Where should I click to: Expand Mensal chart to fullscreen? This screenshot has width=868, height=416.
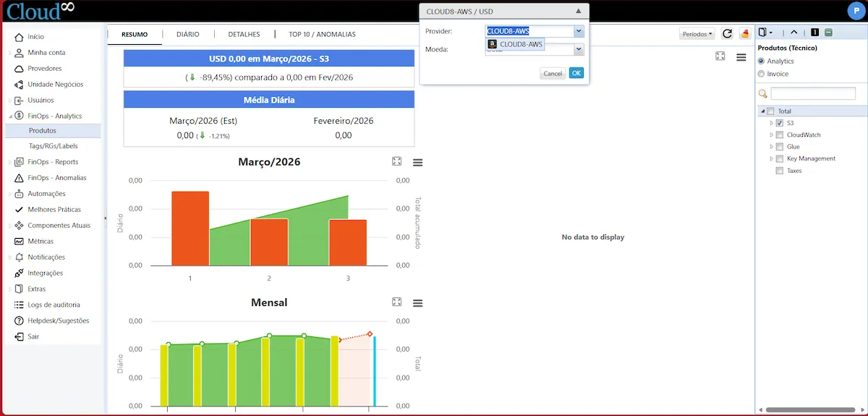coord(396,302)
